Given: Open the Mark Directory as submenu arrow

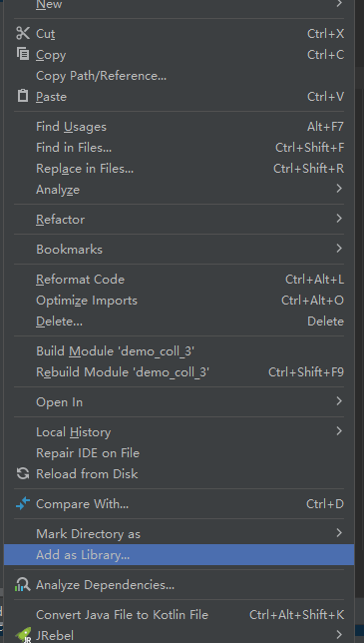Looking at the screenshot, I should [x=339, y=533].
